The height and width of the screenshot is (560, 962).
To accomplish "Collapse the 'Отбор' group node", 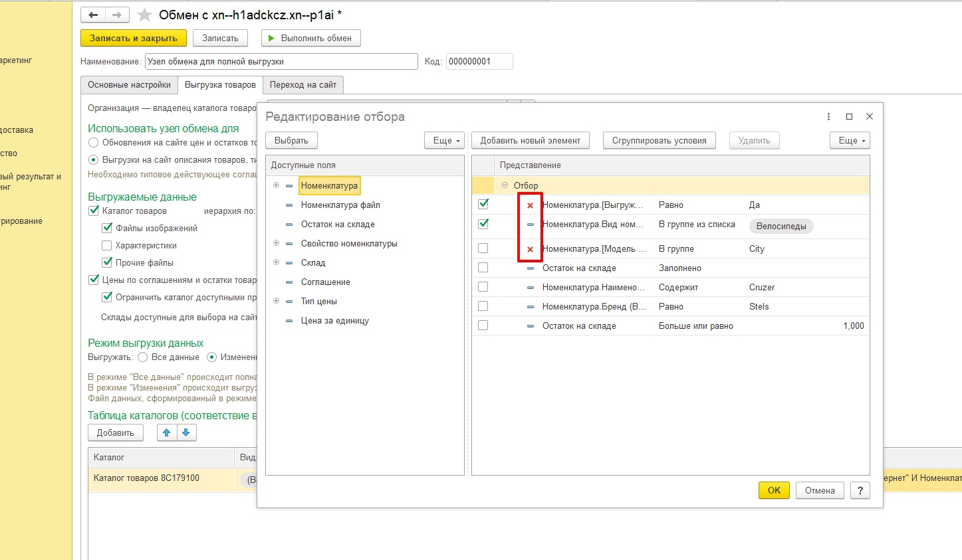I will (505, 185).
